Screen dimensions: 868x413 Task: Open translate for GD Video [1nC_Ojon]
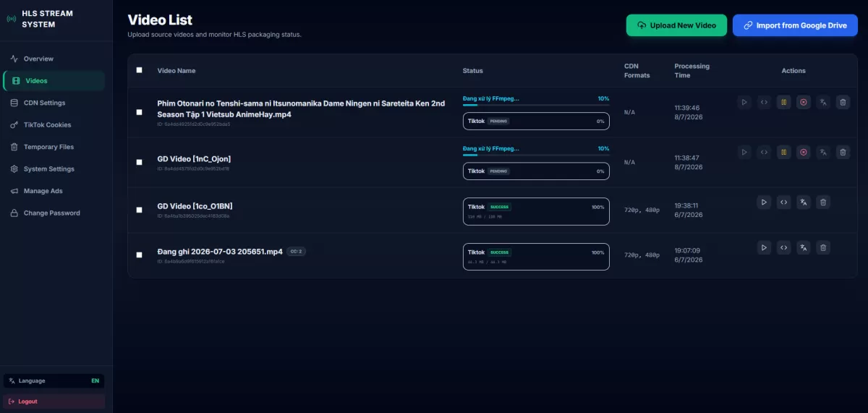[822, 153]
